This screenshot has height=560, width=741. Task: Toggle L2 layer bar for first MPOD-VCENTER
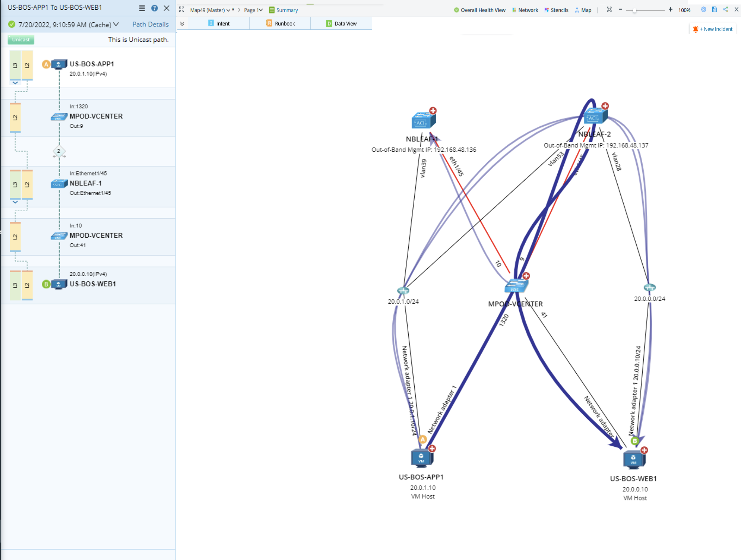tap(15, 118)
